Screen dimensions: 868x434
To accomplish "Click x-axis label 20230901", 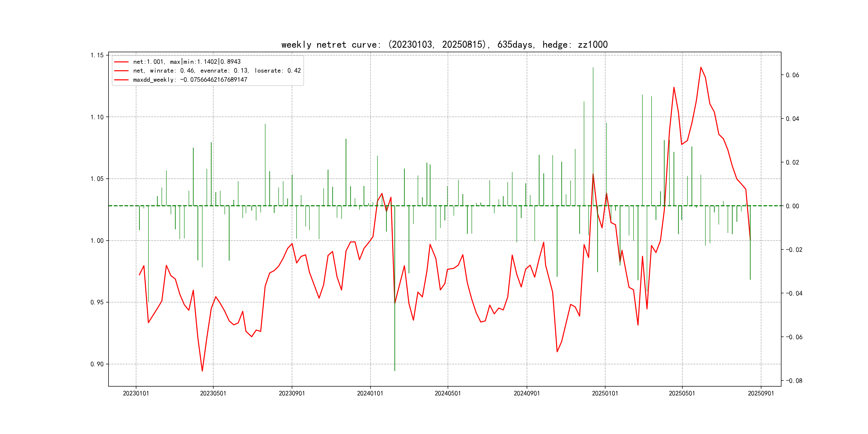I will (x=291, y=394).
